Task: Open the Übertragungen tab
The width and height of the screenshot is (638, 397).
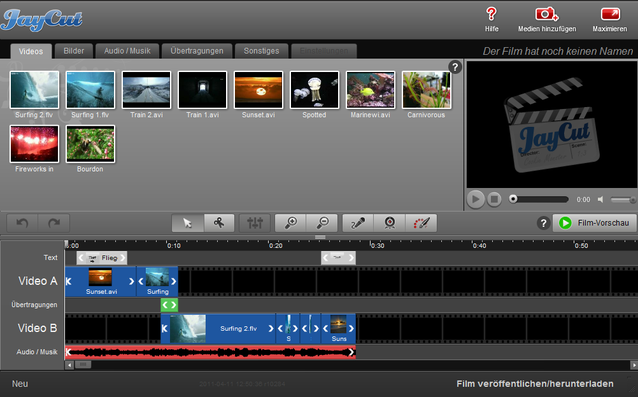Action: (x=197, y=51)
